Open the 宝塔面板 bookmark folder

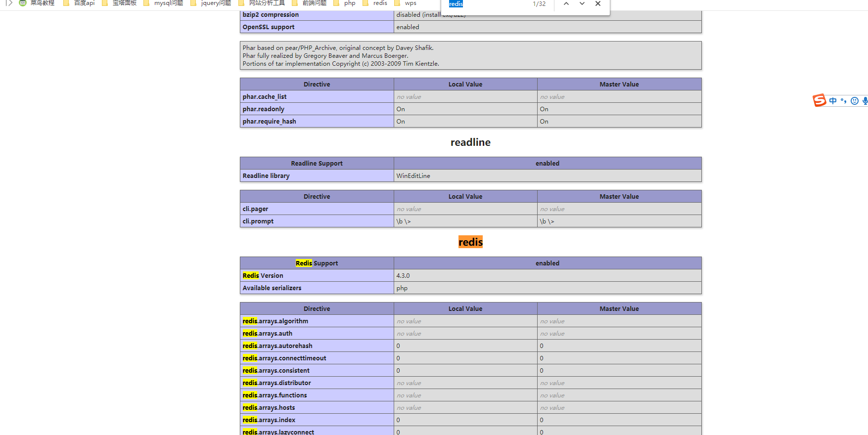(x=119, y=3)
